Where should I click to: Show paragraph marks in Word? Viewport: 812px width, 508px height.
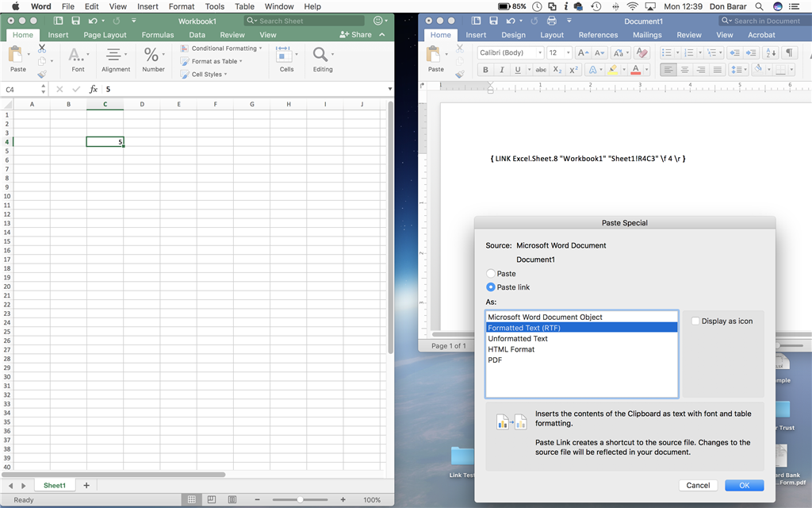click(789, 53)
